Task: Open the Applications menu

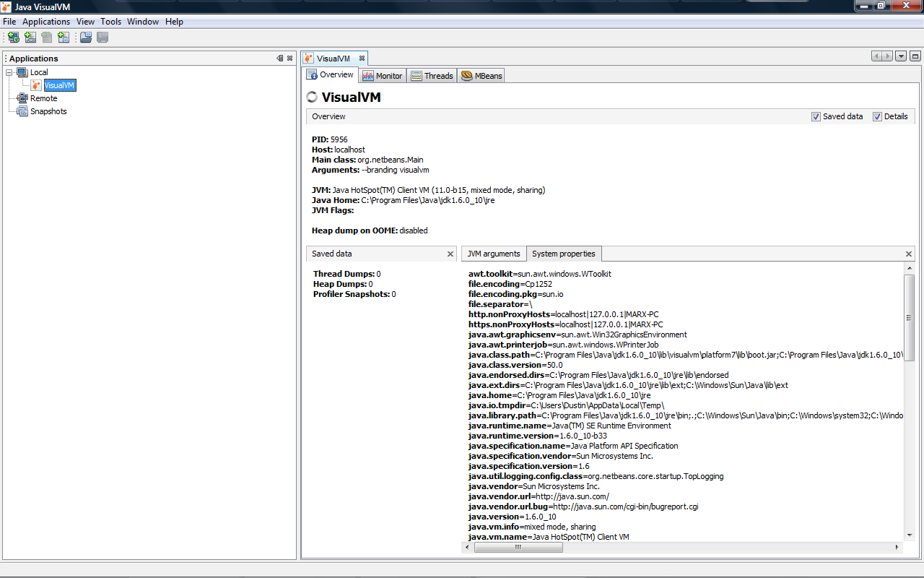Action: (45, 21)
